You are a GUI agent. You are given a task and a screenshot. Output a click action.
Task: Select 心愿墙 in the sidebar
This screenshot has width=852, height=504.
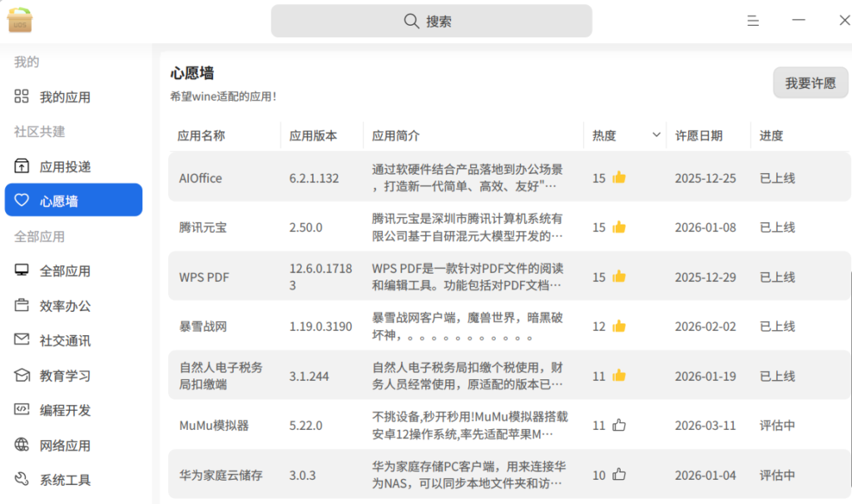[x=73, y=200]
